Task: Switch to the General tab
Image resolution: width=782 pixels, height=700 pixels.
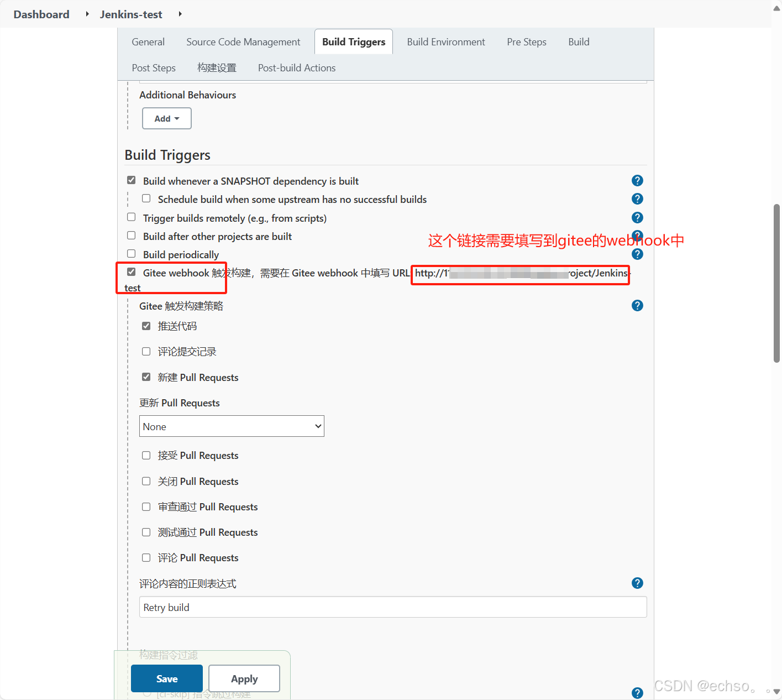Action: coord(148,42)
